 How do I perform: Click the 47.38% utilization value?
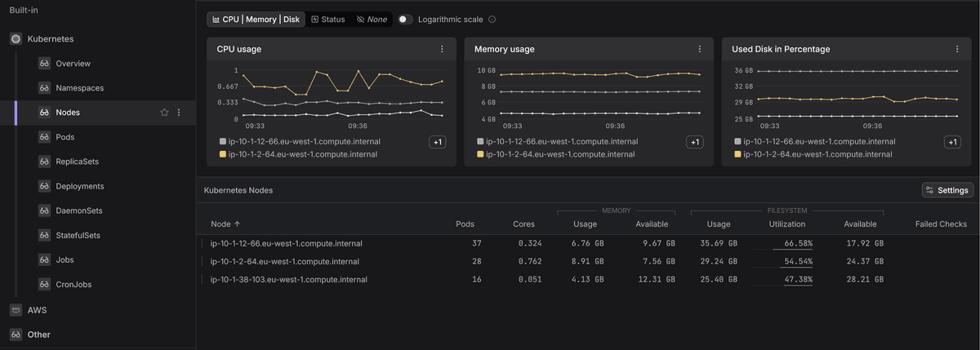point(798,279)
